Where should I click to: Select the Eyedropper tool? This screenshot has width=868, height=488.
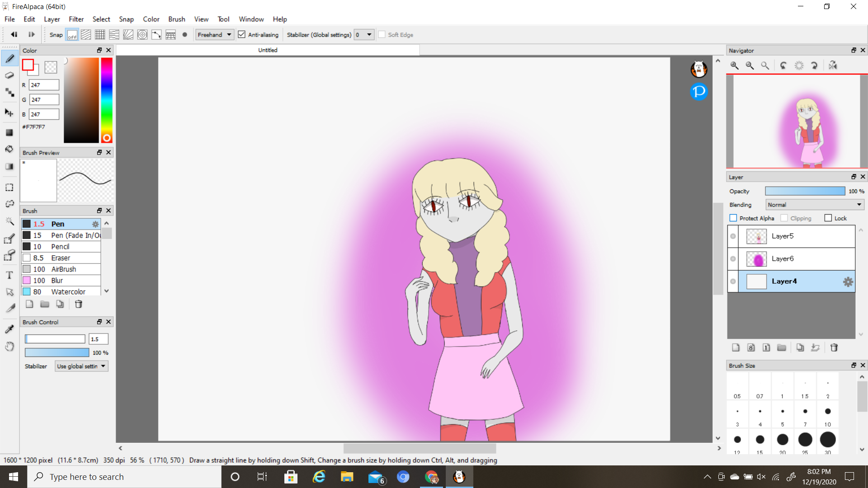click(x=9, y=329)
